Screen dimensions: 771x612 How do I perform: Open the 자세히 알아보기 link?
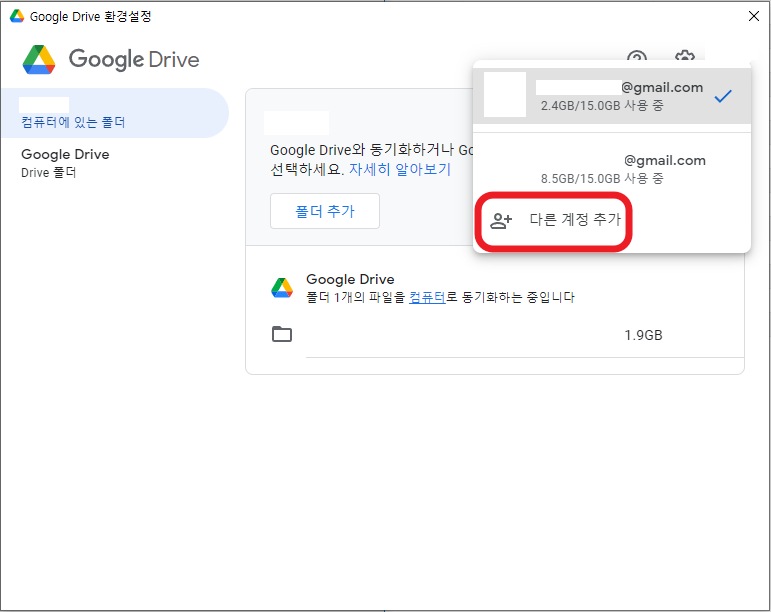point(400,170)
